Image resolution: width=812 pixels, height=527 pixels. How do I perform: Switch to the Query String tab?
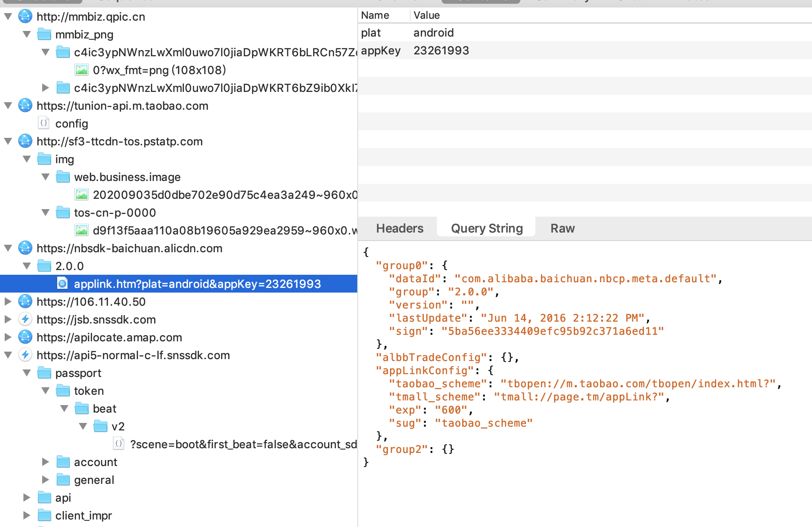click(x=487, y=228)
